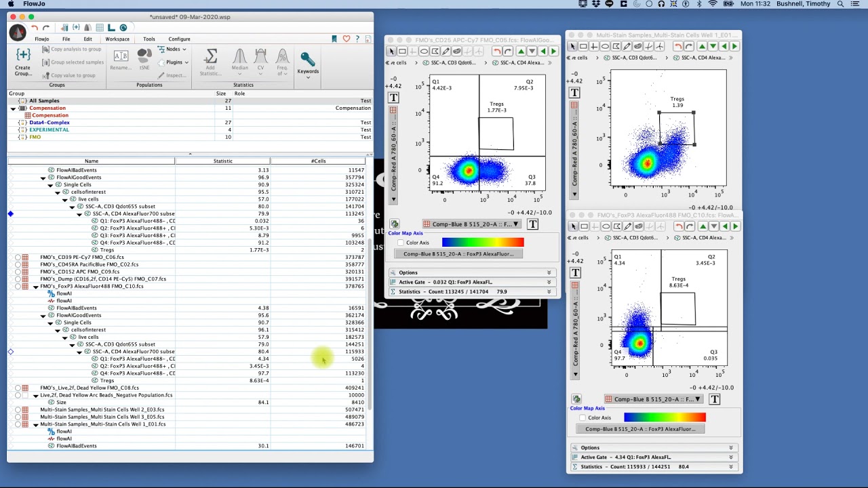The width and height of the screenshot is (868, 488).
Task: Switch to the Tools ribbon tab
Action: 149,39
